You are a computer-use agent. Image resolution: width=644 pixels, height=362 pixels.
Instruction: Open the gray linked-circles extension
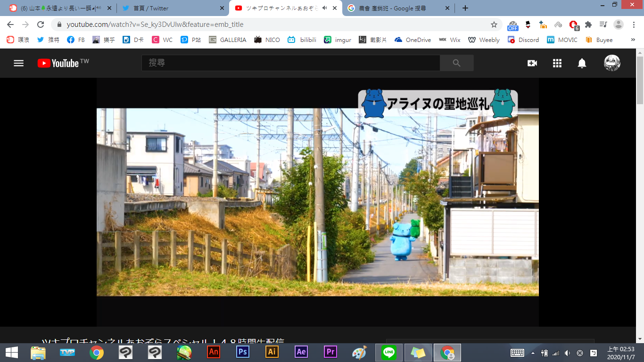558,25
